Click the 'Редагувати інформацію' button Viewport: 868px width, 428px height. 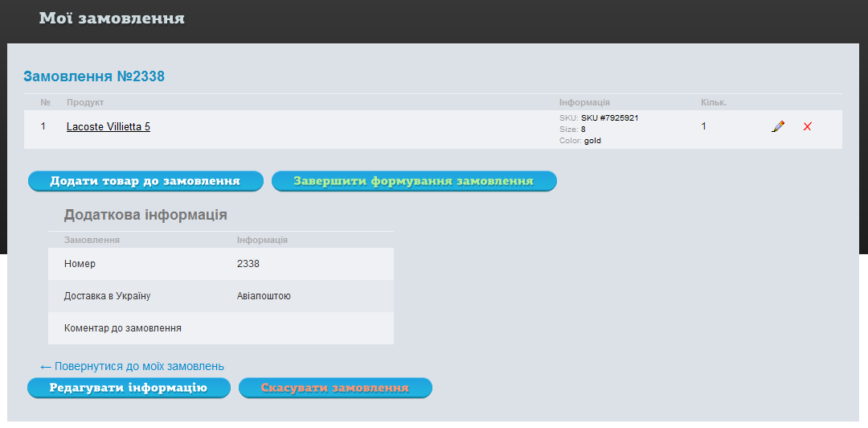(129, 388)
